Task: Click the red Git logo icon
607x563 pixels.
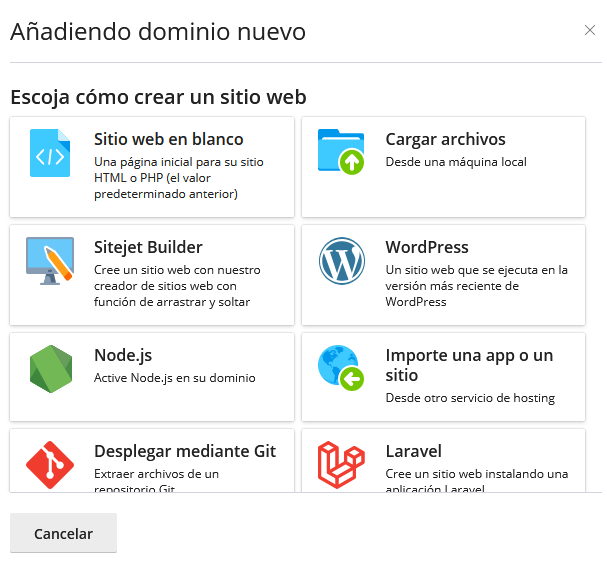Action: point(50,466)
